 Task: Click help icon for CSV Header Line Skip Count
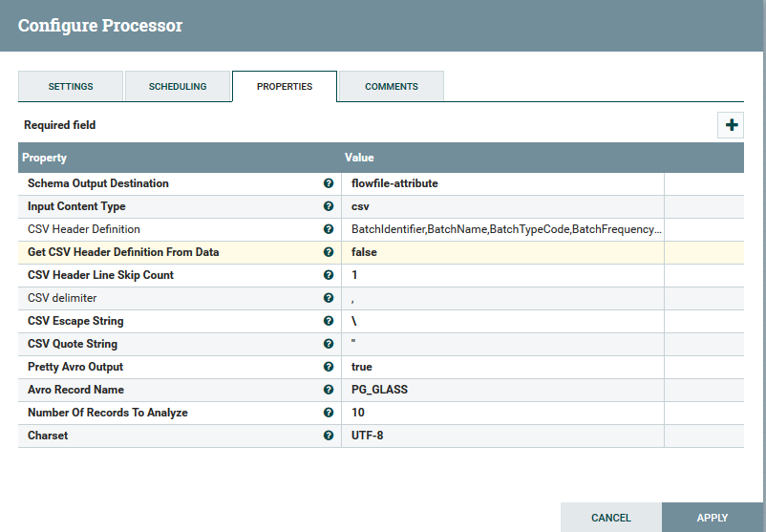pyautogui.click(x=329, y=275)
